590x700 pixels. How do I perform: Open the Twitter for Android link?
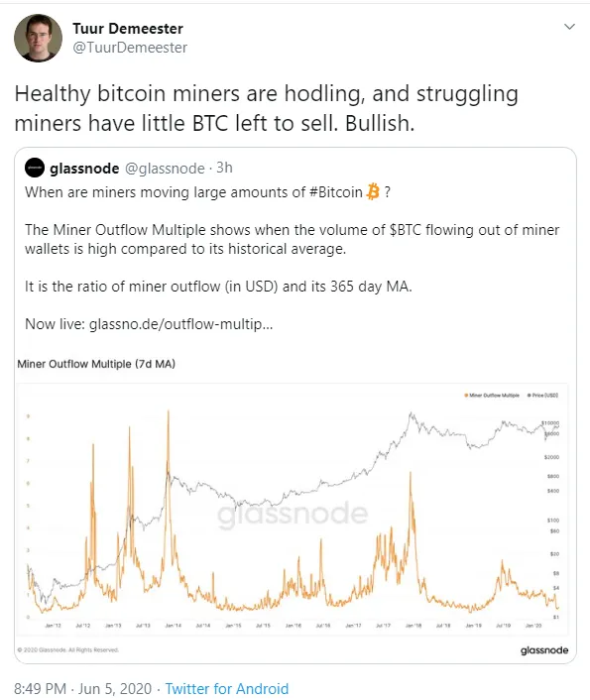coord(227,688)
